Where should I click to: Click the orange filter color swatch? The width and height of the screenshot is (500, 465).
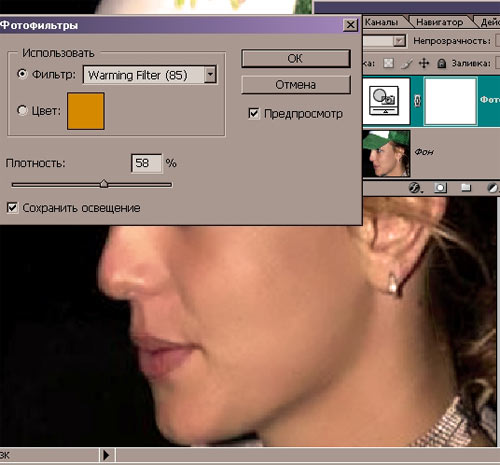click(x=86, y=111)
